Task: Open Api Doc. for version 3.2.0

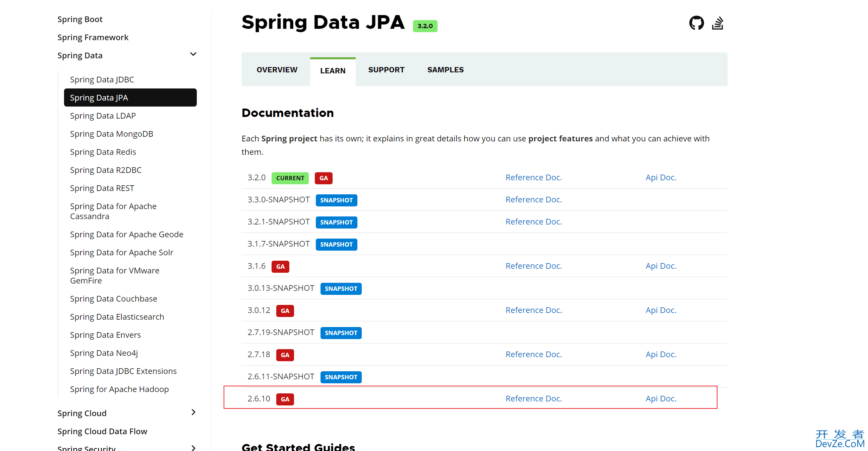Action: coord(661,178)
